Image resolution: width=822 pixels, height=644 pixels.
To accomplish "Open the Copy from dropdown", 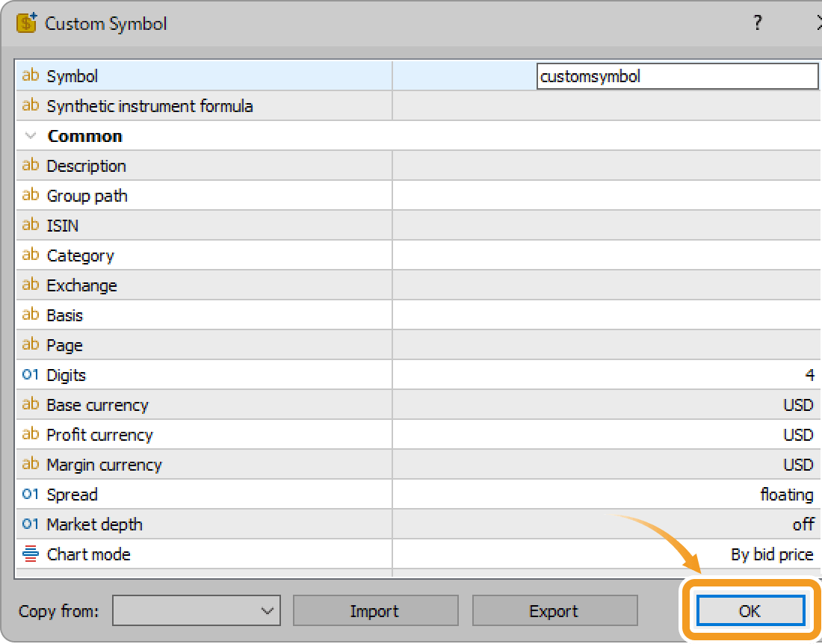I will point(196,610).
